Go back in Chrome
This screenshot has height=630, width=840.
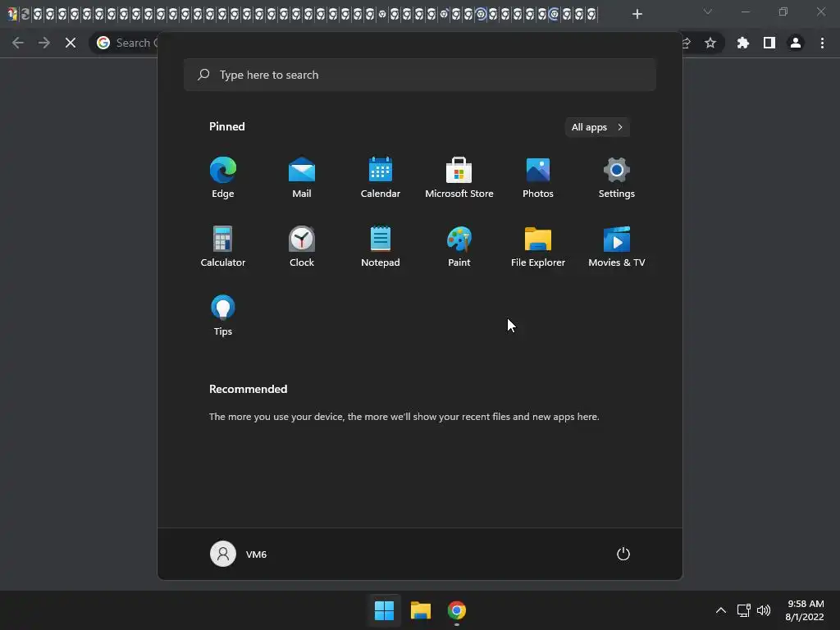(18, 43)
